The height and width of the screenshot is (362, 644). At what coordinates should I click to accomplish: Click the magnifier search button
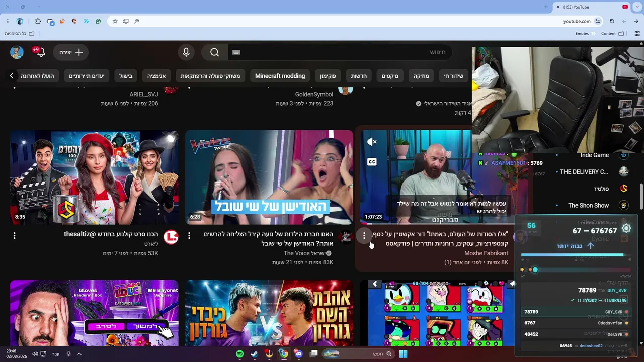coord(215,52)
